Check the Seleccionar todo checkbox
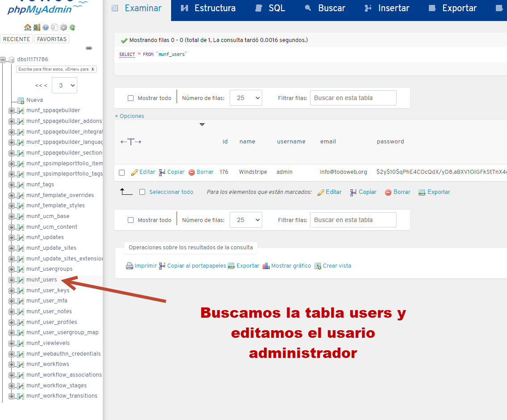507x420 pixels. coord(142,192)
